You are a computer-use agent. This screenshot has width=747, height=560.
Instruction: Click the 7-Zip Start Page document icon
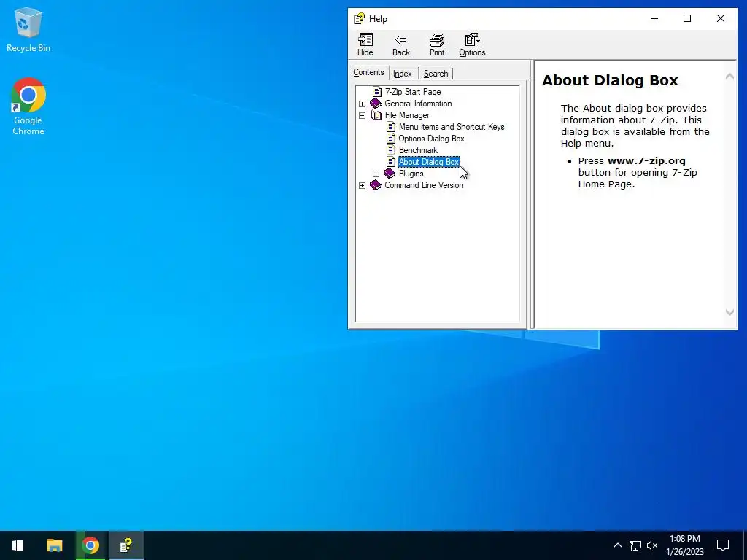pyautogui.click(x=377, y=92)
